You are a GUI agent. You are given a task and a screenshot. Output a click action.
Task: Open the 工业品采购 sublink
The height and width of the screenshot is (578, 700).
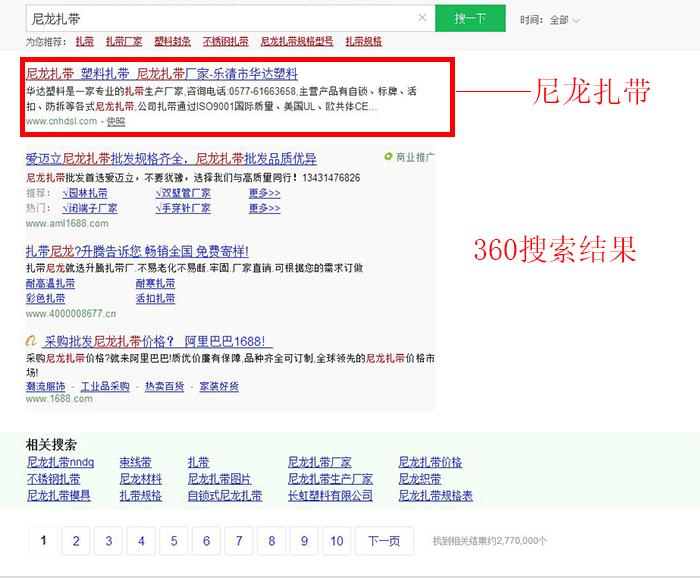105,387
